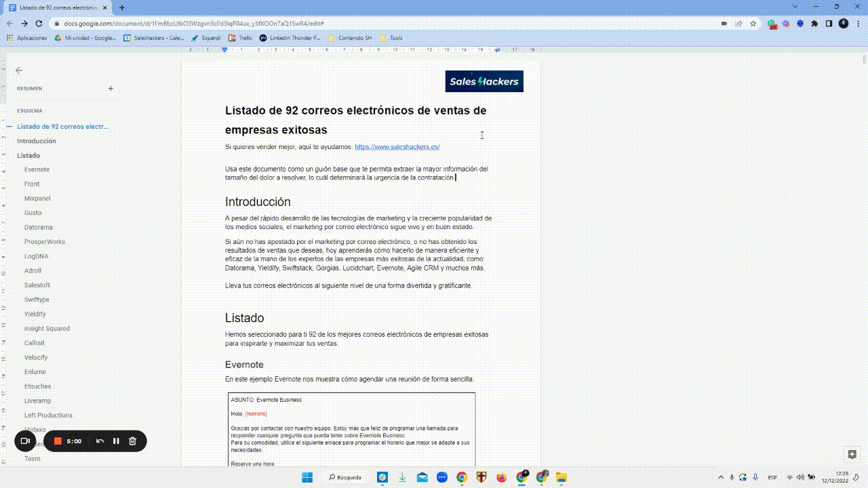868x488 pixels.
Task: Jump to Yieldify in the outline
Action: pyautogui.click(x=35, y=314)
